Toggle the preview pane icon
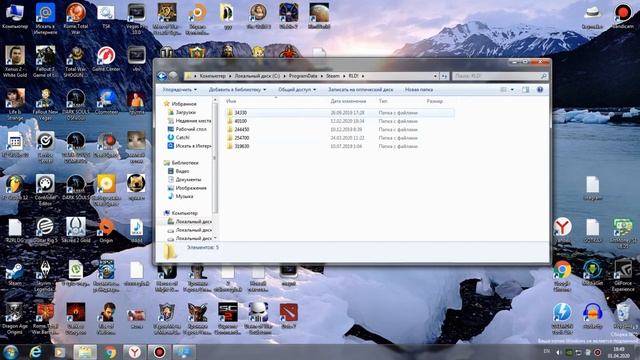640x360 pixels. pos(525,89)
